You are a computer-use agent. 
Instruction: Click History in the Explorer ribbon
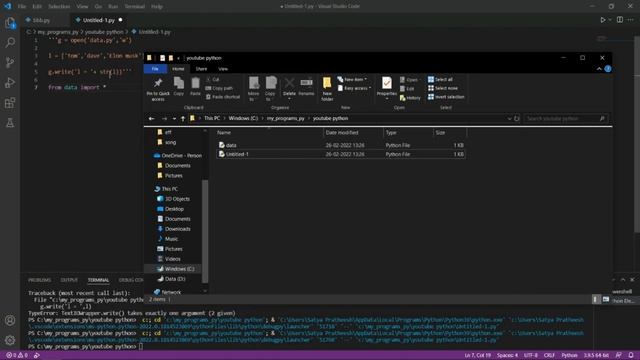(410, 98)
